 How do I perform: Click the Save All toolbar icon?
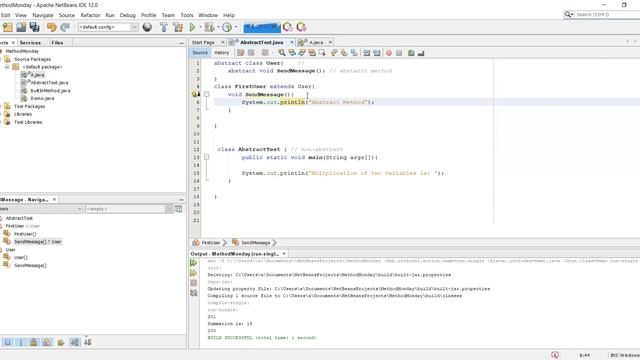[x=35, y=27]
